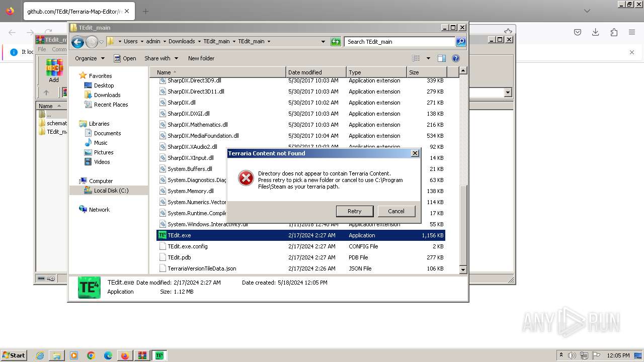The image size is (644, 362).
Task: Click WinRAR Add icon
Action: [54, 70]
